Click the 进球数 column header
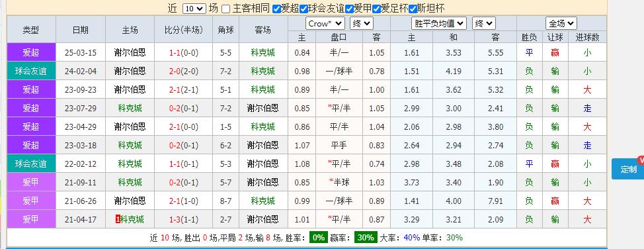This screenshot has height=249, width=644. (587, 37)
